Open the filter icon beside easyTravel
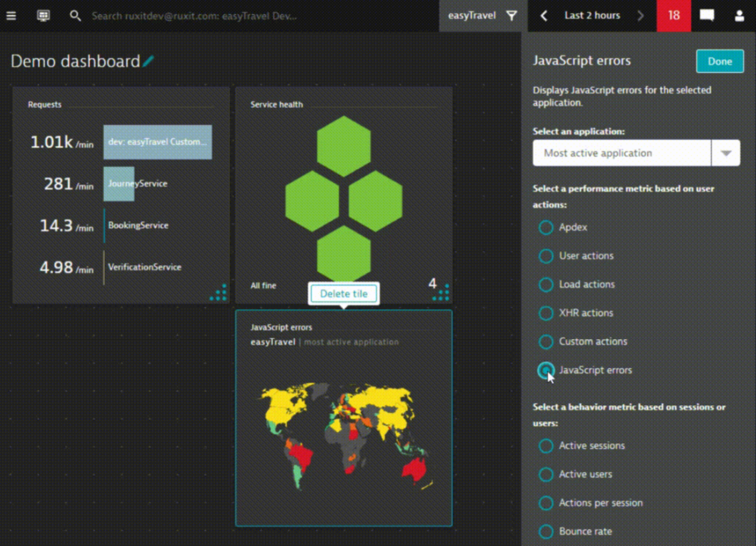Viewport: 756px width, 546px height. click(511, 15)
